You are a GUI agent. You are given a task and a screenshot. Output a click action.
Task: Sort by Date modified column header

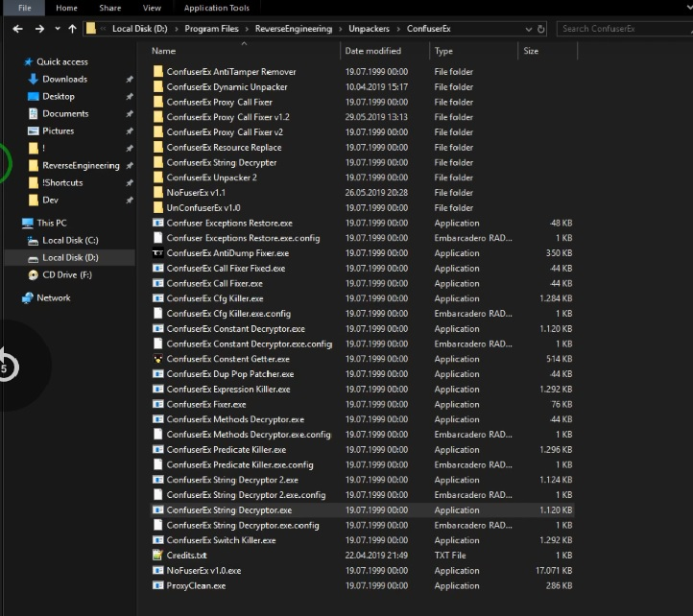[x=373, y=51]
